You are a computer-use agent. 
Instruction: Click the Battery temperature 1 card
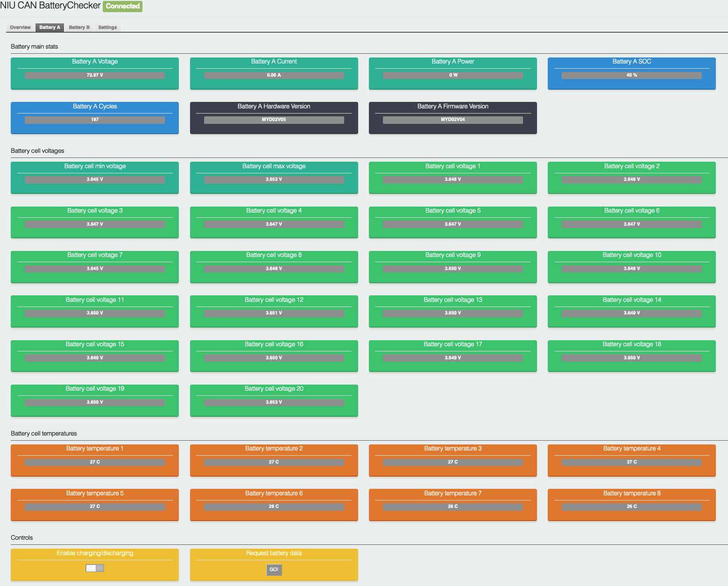(x=95, y=460)
